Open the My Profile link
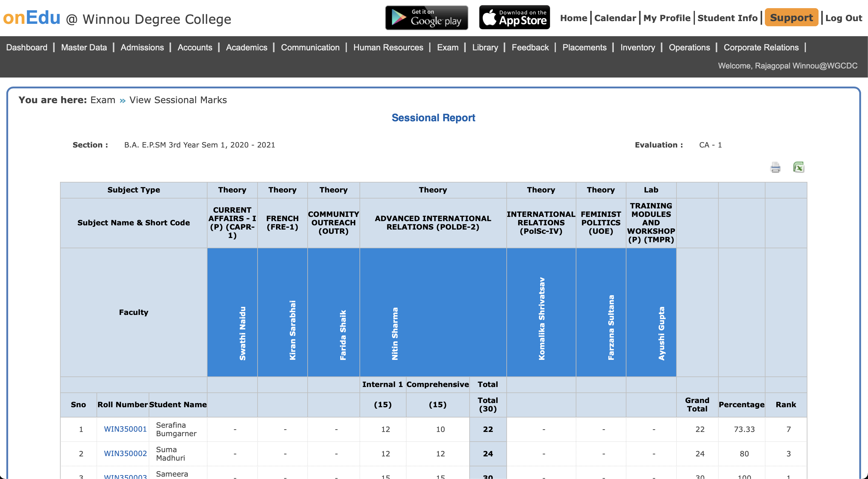868x479 pixels. (667, 18)
